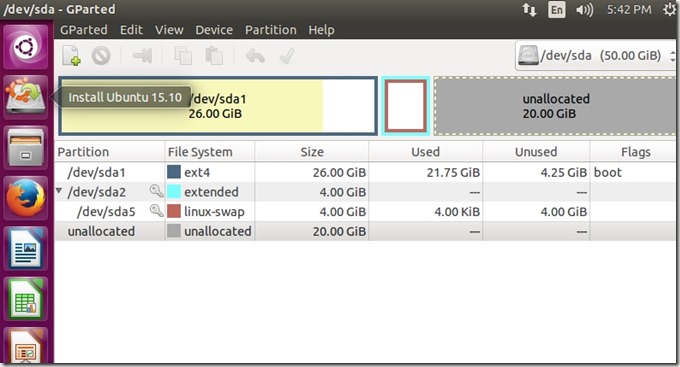Select the unallocated row in the table

click(365, 231)
